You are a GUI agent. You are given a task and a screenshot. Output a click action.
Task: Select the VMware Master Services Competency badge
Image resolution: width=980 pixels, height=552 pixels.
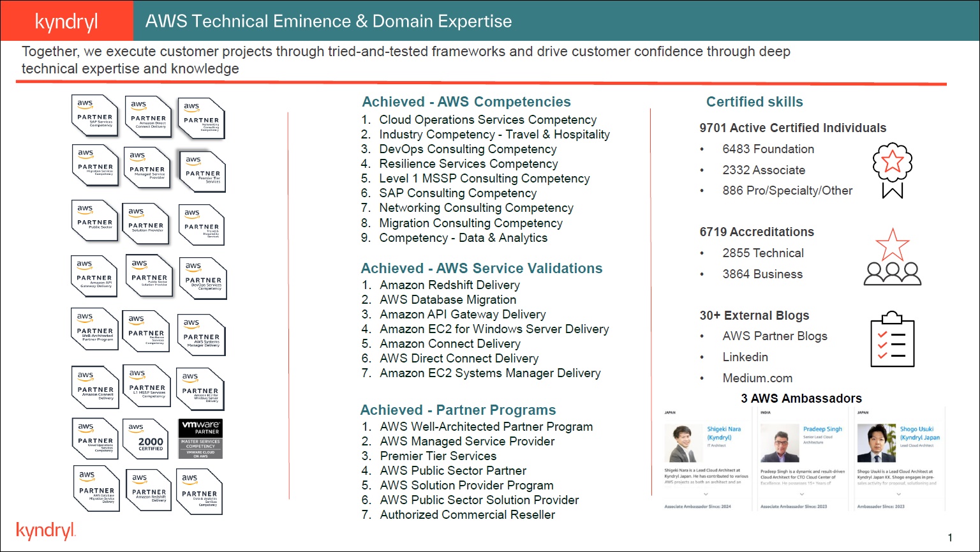coord(200,438)
